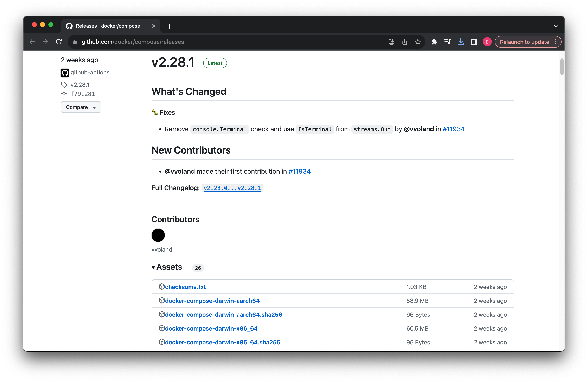This screenshot has height=382, width=588.
Task: Select the Releases · docker/compose tab
Action: [x=111, y=26]
